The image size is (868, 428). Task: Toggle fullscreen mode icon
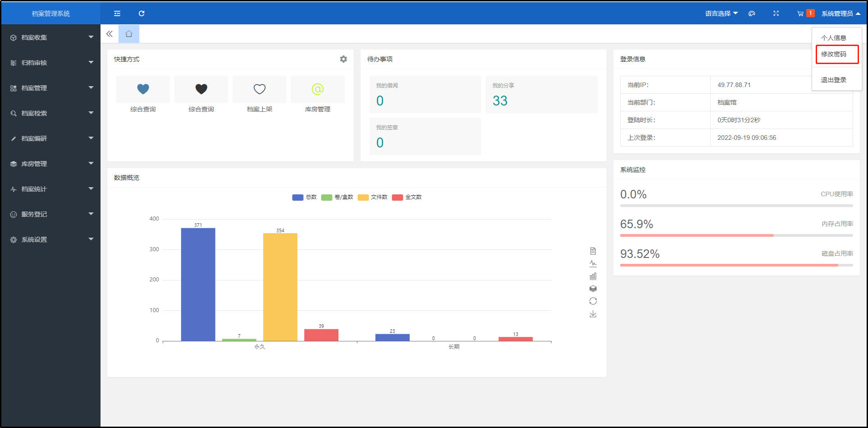[776, 14]
